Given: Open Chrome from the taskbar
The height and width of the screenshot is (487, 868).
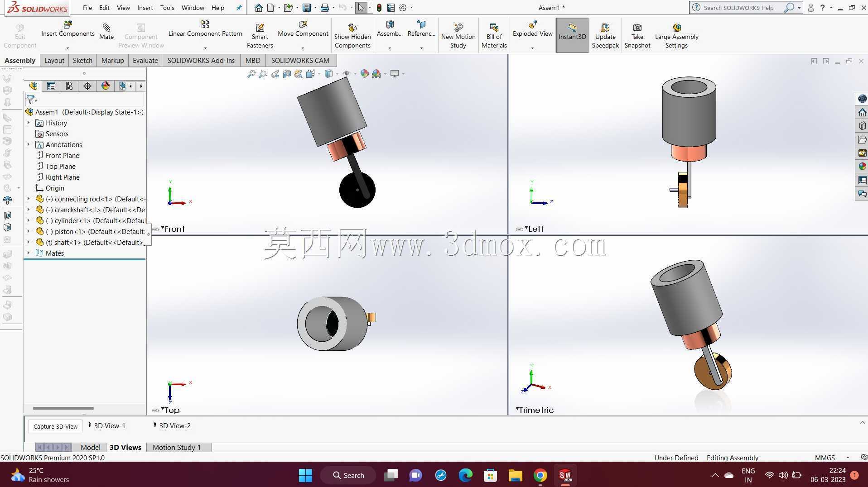Looking at the screenshot, I should [540, 475].
